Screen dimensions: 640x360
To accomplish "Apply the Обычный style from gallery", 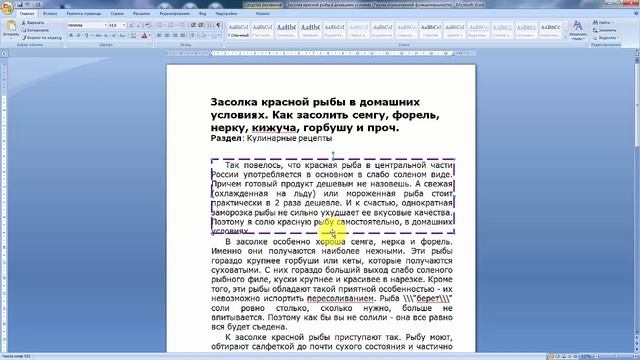I will [238, 30].
